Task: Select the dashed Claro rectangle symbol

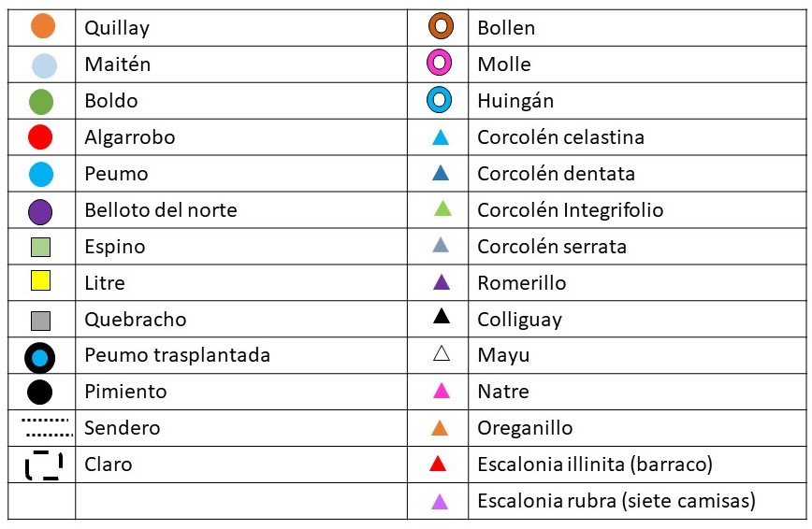Action: (43, 465)
